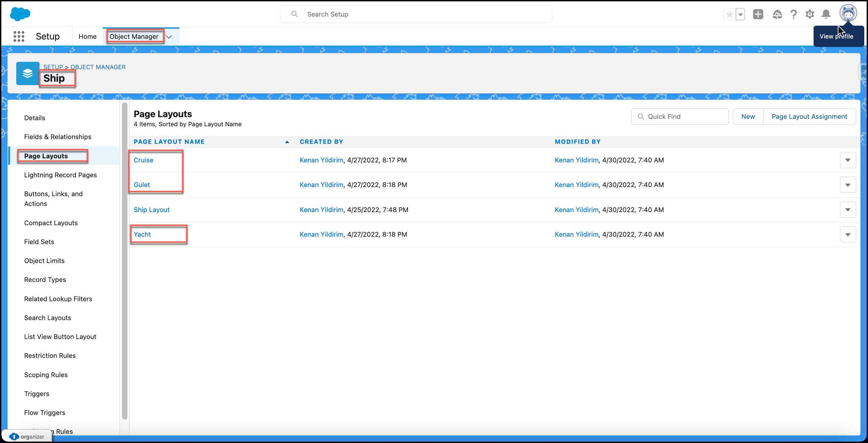The image size is (868, 443).
Task: Click the organizer extension badge
Action: click(x=27, y=437)
